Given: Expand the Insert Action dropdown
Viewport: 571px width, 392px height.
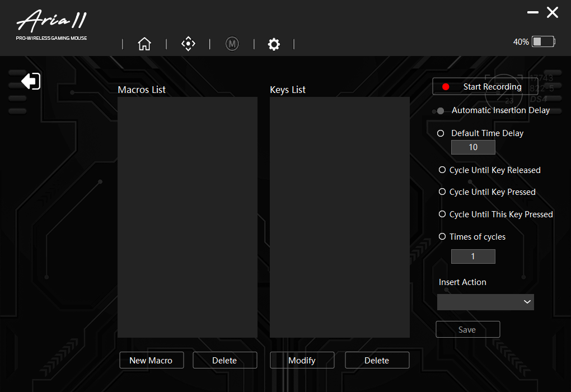Looking at the screenshot, I should pyautogui.click(x=485, y=302).
